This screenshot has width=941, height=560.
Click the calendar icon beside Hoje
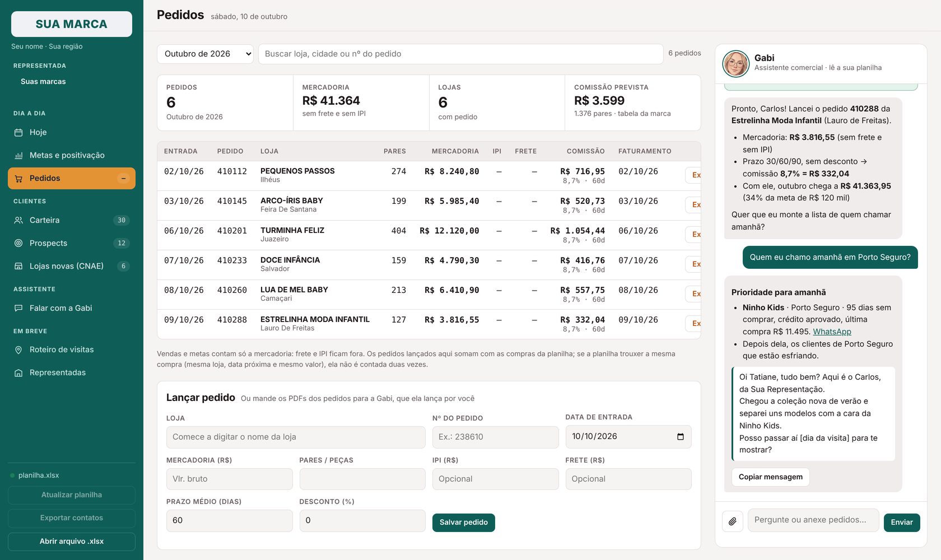point(18,133)
